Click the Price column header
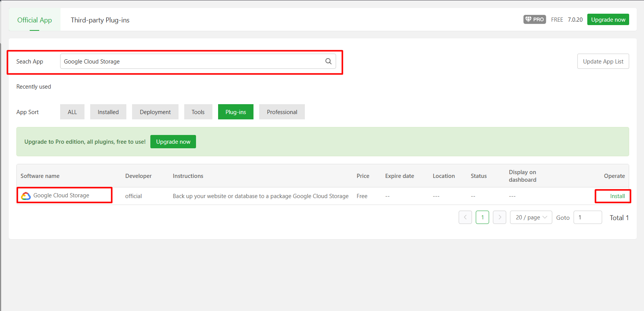The height and width of the screenshot is (311, 644). point(363,176)
